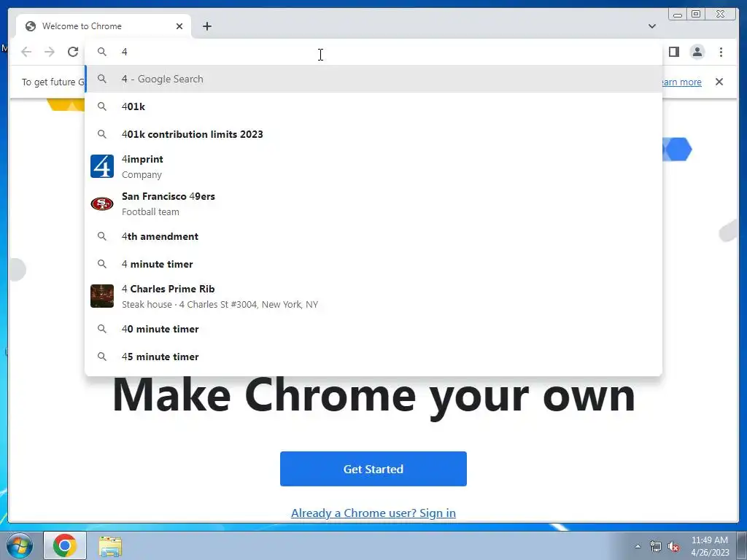Viewport: 747px width, 560px height.
Task: Click the Get Started button
Action: pos(373,469)
